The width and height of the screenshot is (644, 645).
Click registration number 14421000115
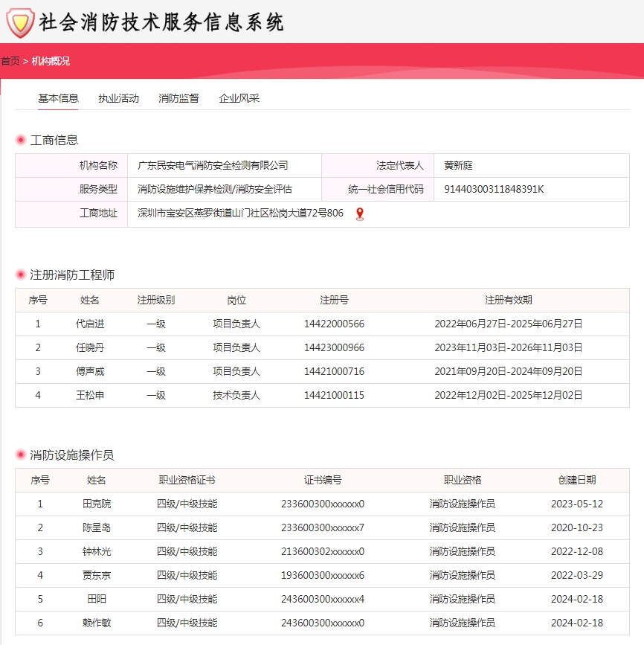334,395
